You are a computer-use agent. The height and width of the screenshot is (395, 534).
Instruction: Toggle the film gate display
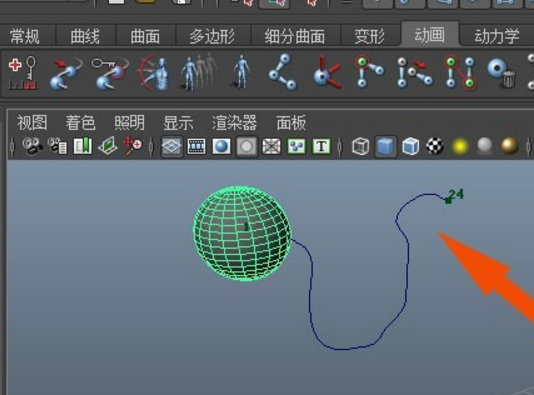197,147
